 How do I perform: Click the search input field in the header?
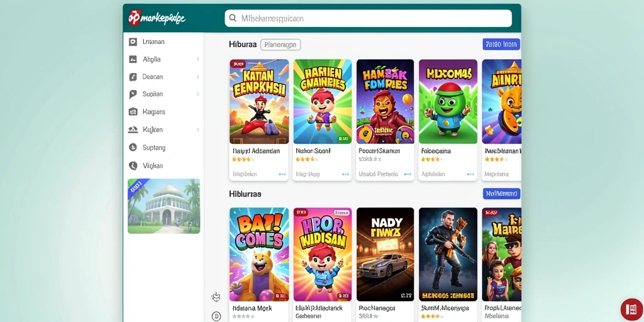368,18
